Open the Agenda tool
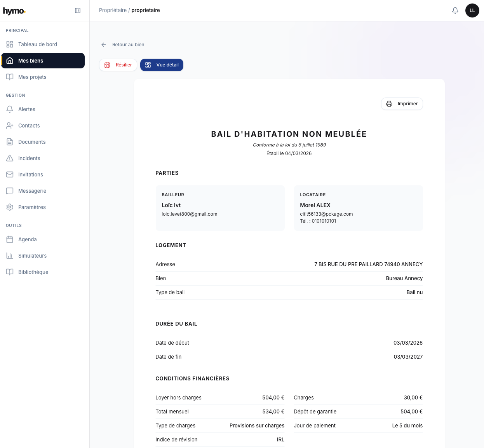 (28, 239)
